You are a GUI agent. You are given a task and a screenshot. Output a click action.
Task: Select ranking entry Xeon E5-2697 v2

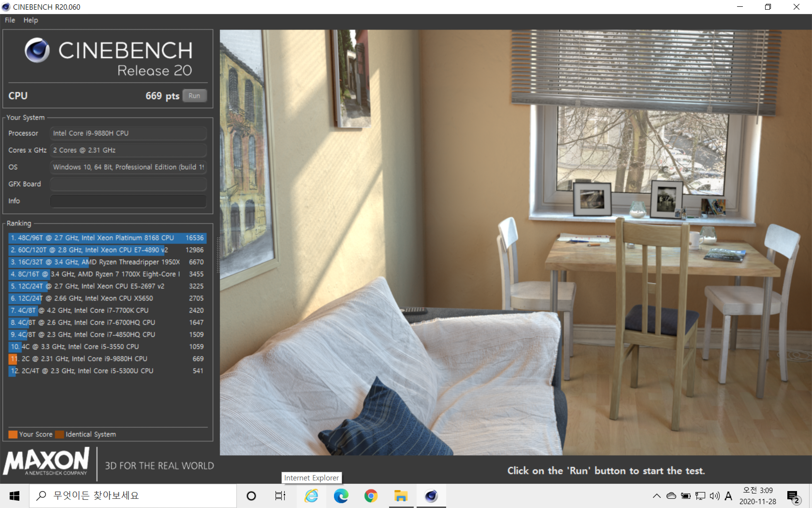pos(107,286)
